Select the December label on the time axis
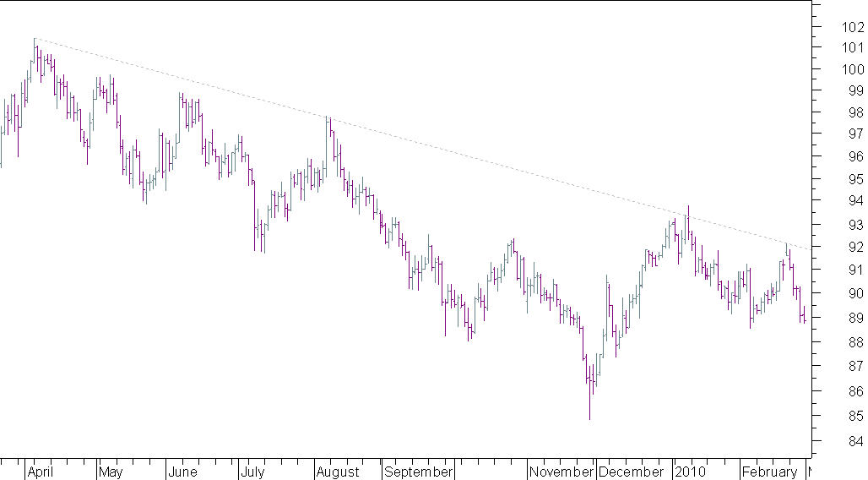The width and height of the screenshot is (868, 480). [x=631, y=472]
